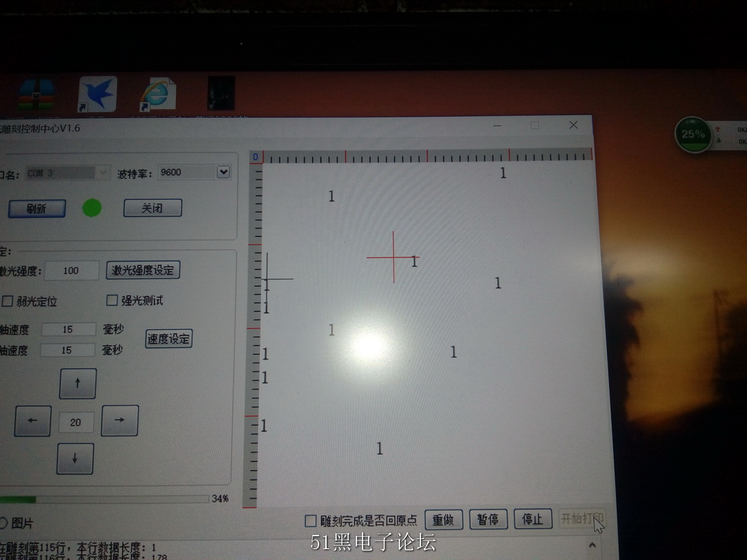Screen dimensions: 747x560
Task: Click the 暂停 button
Action: 488,519
